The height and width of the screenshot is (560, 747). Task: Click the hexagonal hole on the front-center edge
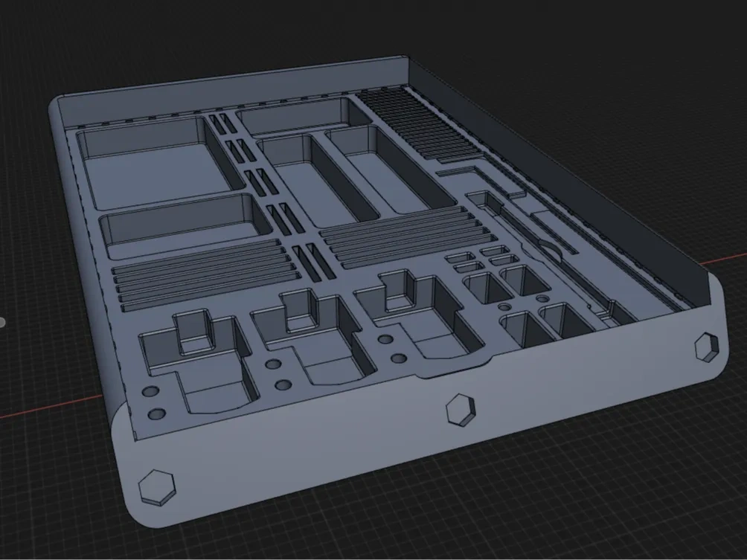click(x=461, y=410)
